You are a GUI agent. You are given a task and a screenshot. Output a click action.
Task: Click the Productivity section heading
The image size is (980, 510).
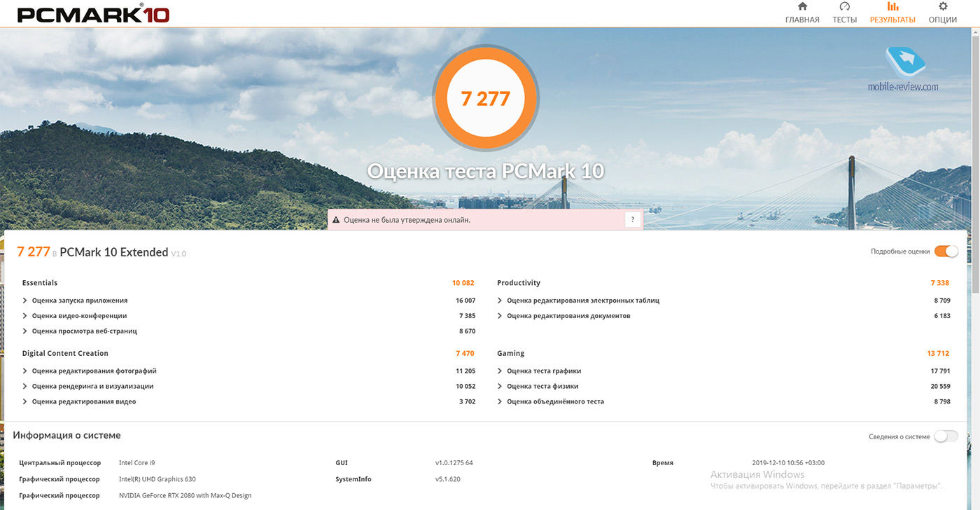519,283
